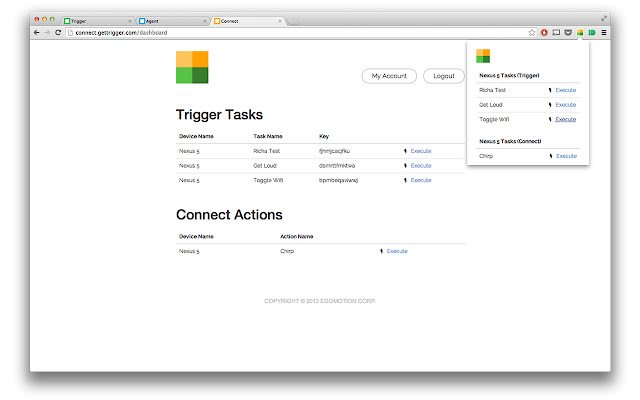
Task: Open the cast screen extension icon
Action: [x=556, y=33]
